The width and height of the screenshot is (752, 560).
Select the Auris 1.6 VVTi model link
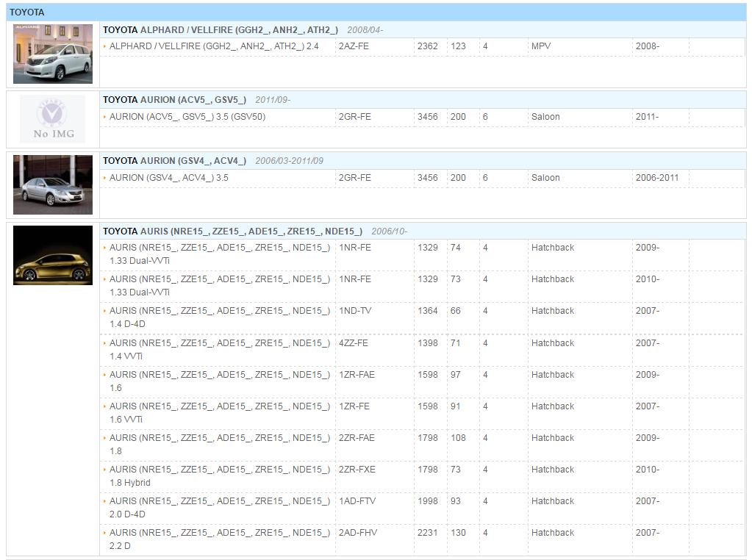(220, 413)
